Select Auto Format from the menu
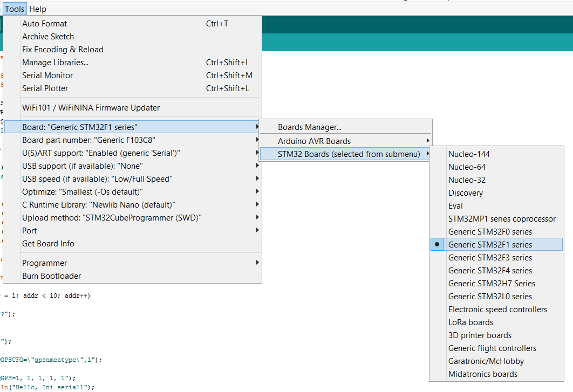573x392 pixels. 44,23
